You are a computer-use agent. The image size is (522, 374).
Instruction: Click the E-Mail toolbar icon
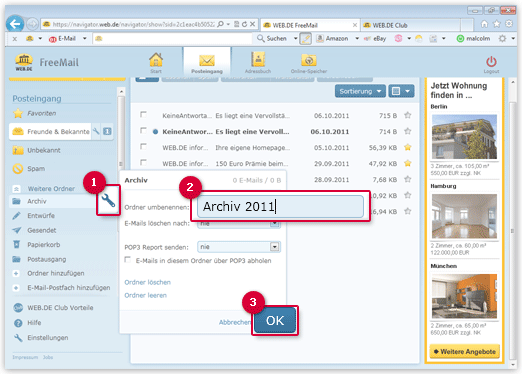52,39
